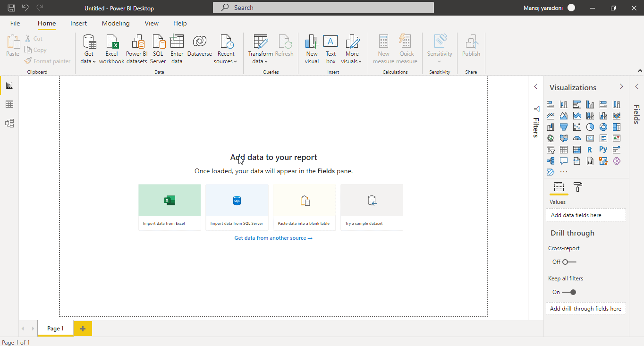Click the Search box in title bar
Screen dimensions: 644x346
point(323,8)
